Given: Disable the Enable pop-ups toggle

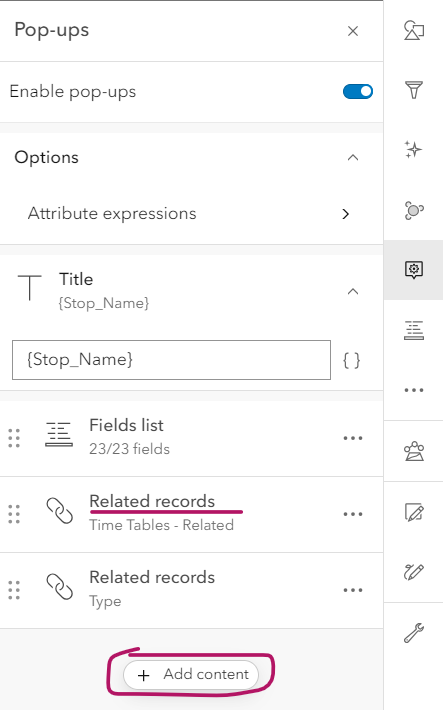Looking at the screenshot, I should click(x=358, y=91).
